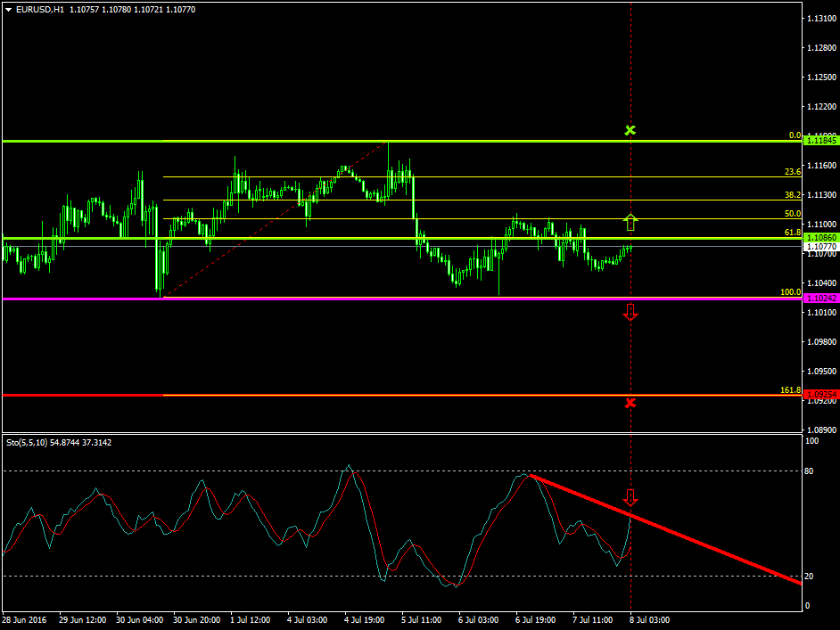Click the 1.10860 green price label

click(819, 238)
